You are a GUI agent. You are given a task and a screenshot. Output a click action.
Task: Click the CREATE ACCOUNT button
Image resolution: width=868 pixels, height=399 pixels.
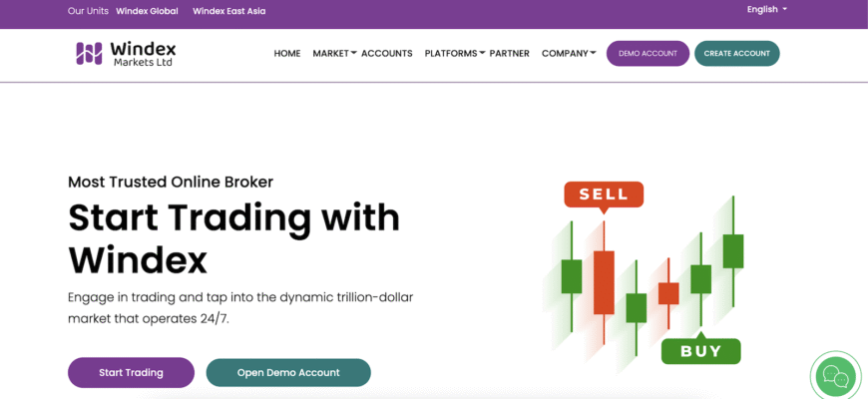(737, 54)
